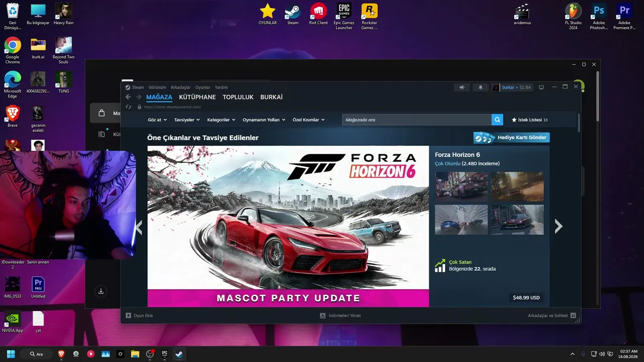The image size is (644, 362).
Task: Show previous featured game with left arrow
Action: pos(139,228)
